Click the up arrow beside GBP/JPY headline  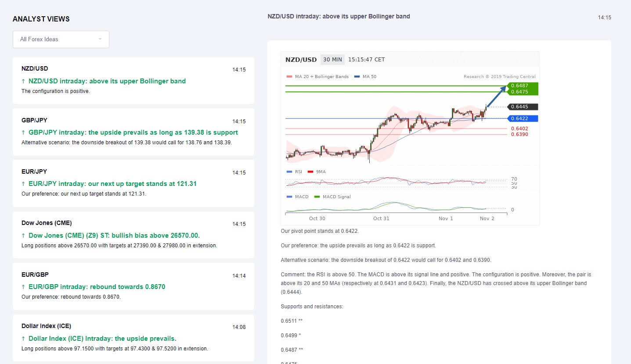coord(23,132)
